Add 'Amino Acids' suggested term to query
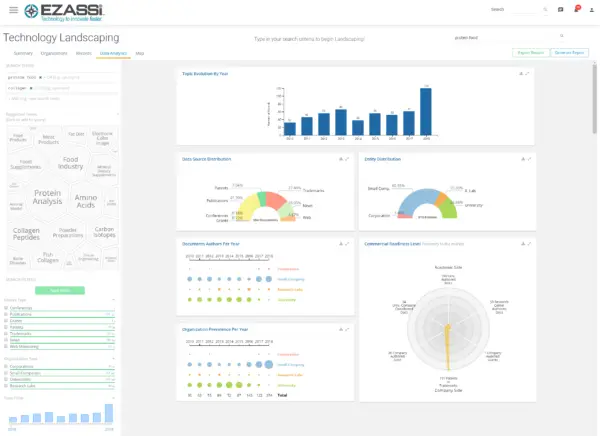This screenshot has width=600, height=436. 86,201
